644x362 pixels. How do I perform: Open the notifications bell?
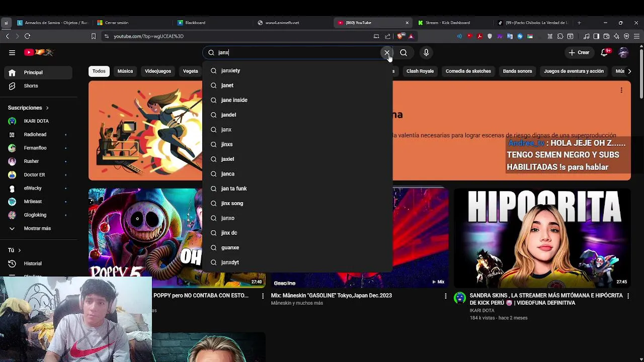tap(605, 52)
